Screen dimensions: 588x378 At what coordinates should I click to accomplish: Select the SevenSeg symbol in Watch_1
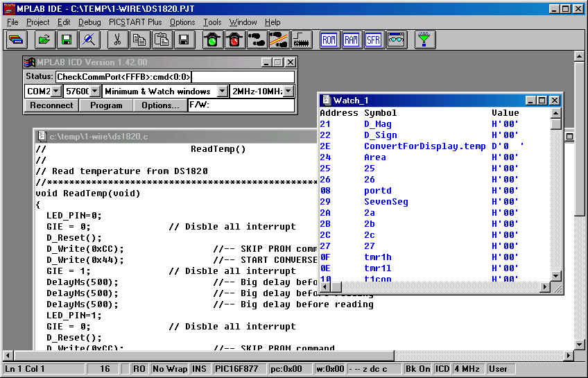pyautogui.click(x=386, y=202)
